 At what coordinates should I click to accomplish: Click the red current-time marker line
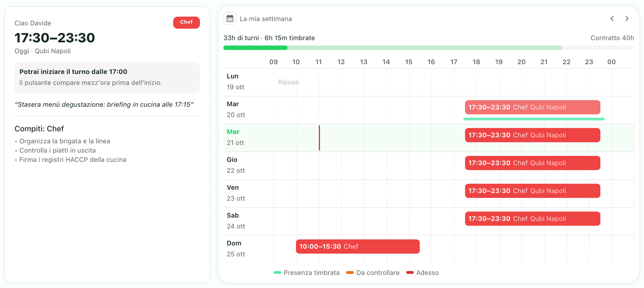[320, 138]
